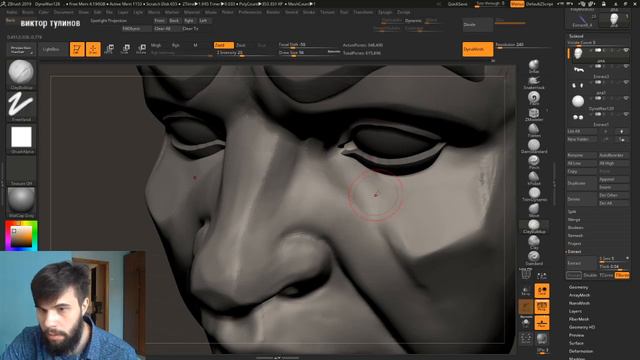640x360 pixels.
Task: Toggle Edit mode icon
Action: (77, 49)
